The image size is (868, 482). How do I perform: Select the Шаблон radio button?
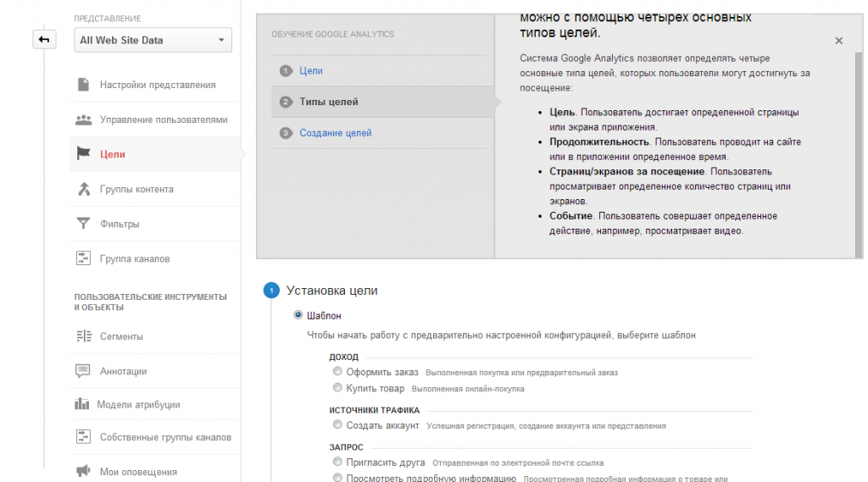tap(298, 315)
